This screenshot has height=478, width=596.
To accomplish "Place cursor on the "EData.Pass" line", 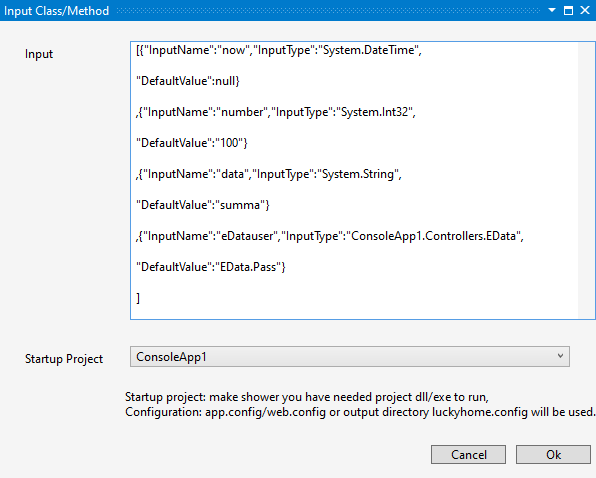I will pyautogui.click(x=211, y=267).
